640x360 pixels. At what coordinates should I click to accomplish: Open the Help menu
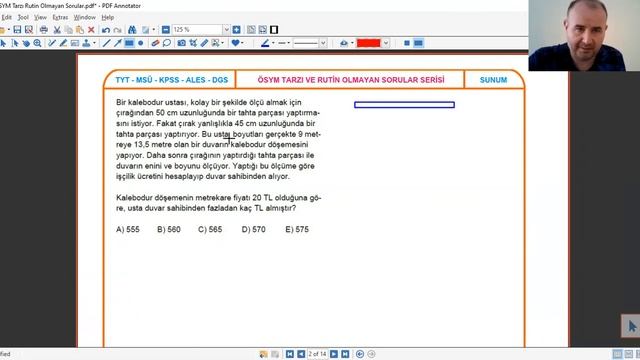click(x=107, y=18)
